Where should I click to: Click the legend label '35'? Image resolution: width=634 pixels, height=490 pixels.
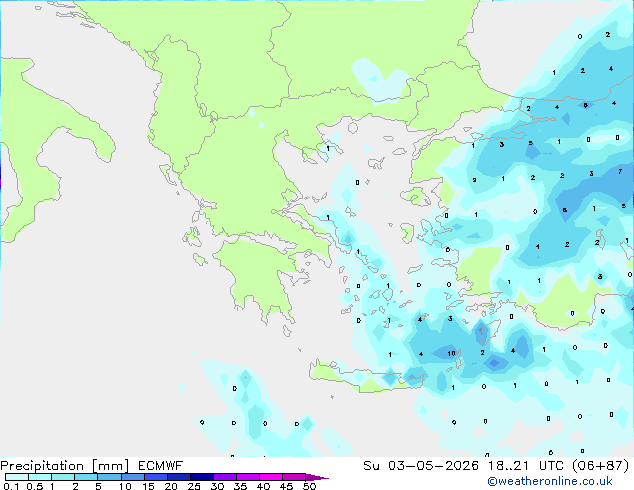tap(240, 486)
